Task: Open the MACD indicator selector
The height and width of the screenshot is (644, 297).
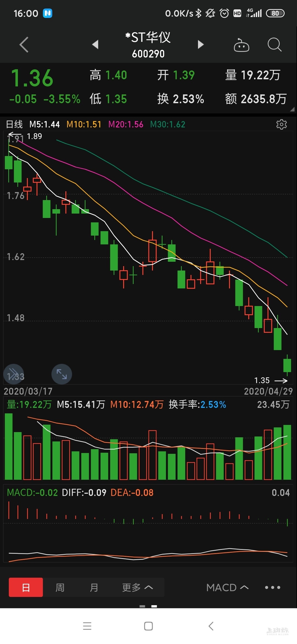Action: point(227,587)
